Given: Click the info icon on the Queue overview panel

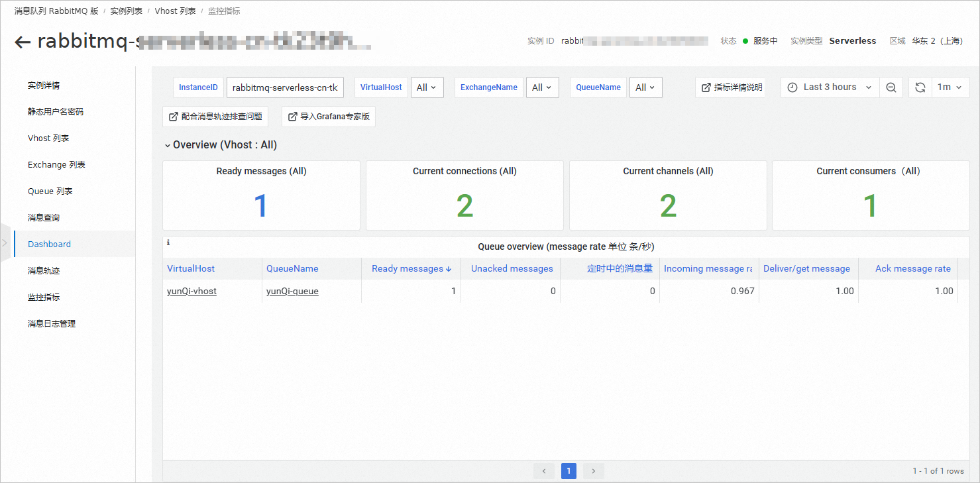Looking at the screenshot, I should (168, 242).
